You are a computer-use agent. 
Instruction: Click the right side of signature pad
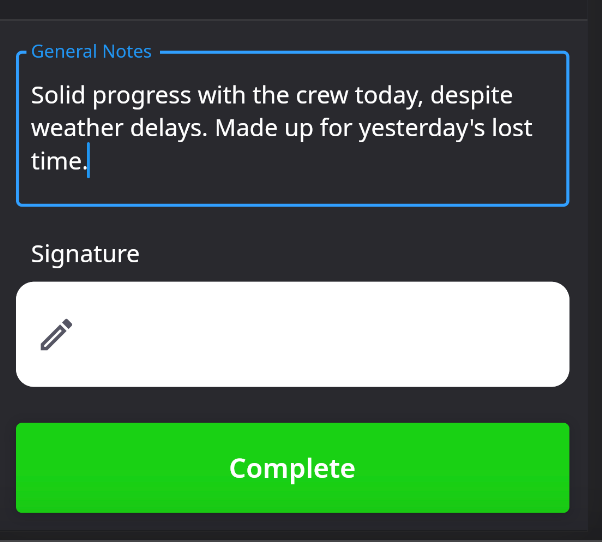click(x=499, y=334)
